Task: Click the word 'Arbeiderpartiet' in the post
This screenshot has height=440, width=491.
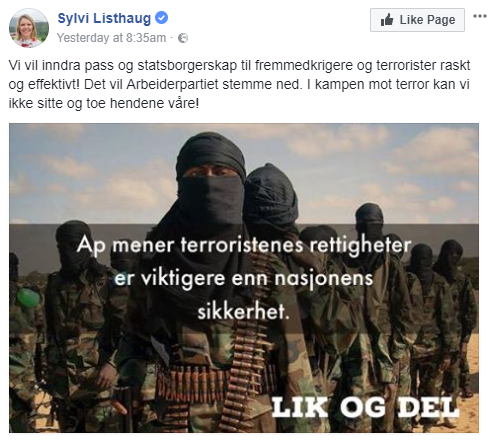Action: click(x=172, y=84)
